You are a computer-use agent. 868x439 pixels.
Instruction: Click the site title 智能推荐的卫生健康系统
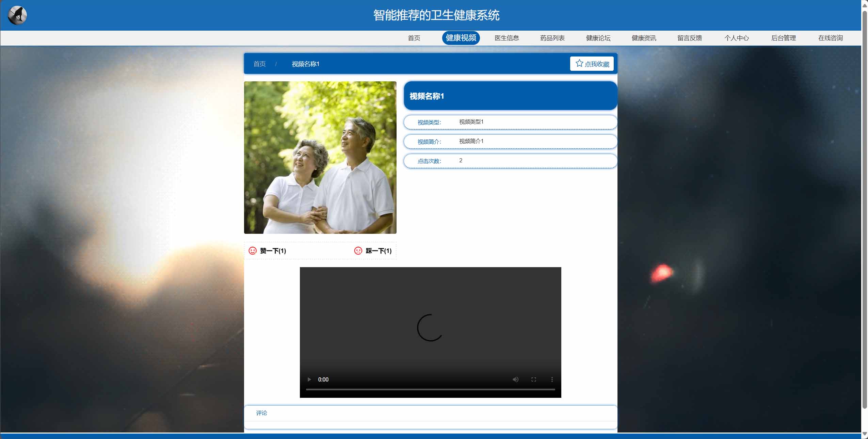436,15
